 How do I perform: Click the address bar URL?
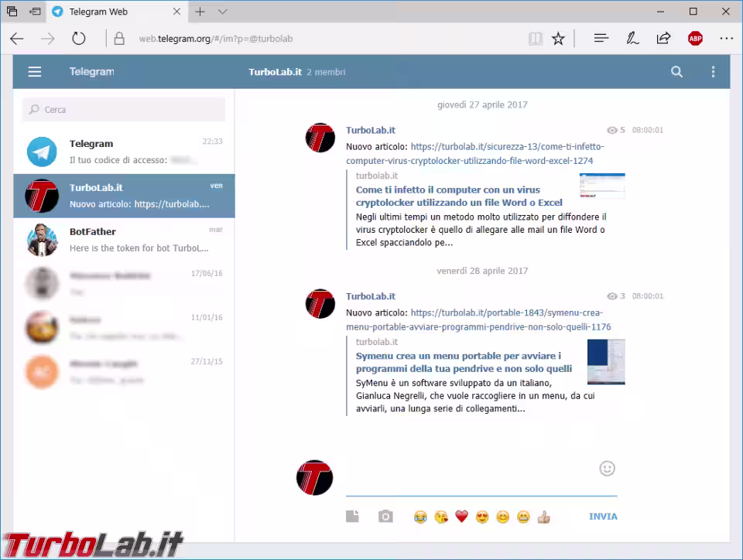[216, 39]
